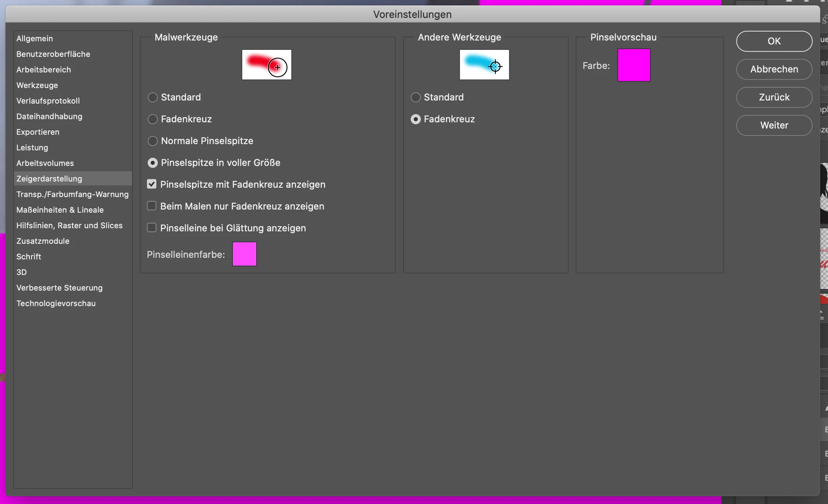Open the Leistung preferences section
Image resolution: width=828 pixels, height=504 pixels.
(x=32, y=148)
